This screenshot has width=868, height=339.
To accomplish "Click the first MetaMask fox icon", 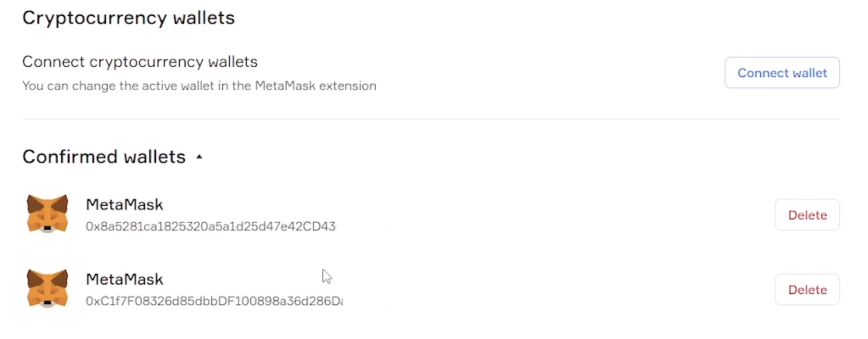I will pos(47,213).
